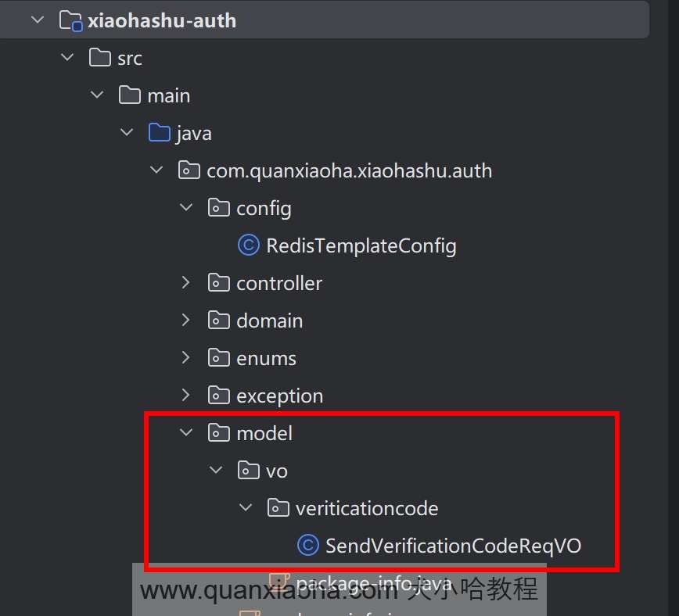Expand the enums package
The width and height of the screenshot is (679, 616).
point(185,358)
